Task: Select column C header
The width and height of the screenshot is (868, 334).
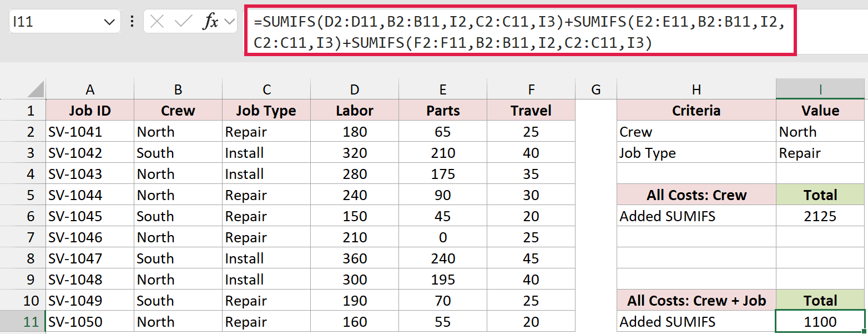Action: (x=266, y=89)
